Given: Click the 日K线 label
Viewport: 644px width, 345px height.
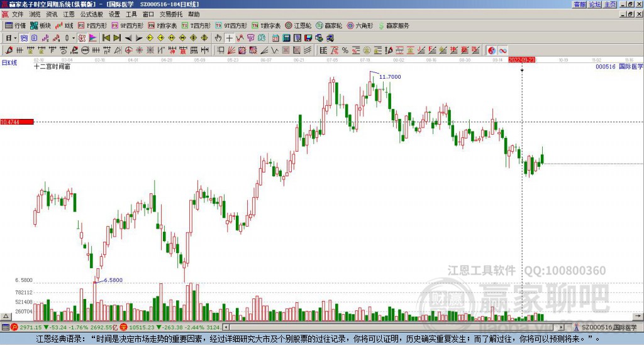Looking at the screenshot, I should pos(9,63).
